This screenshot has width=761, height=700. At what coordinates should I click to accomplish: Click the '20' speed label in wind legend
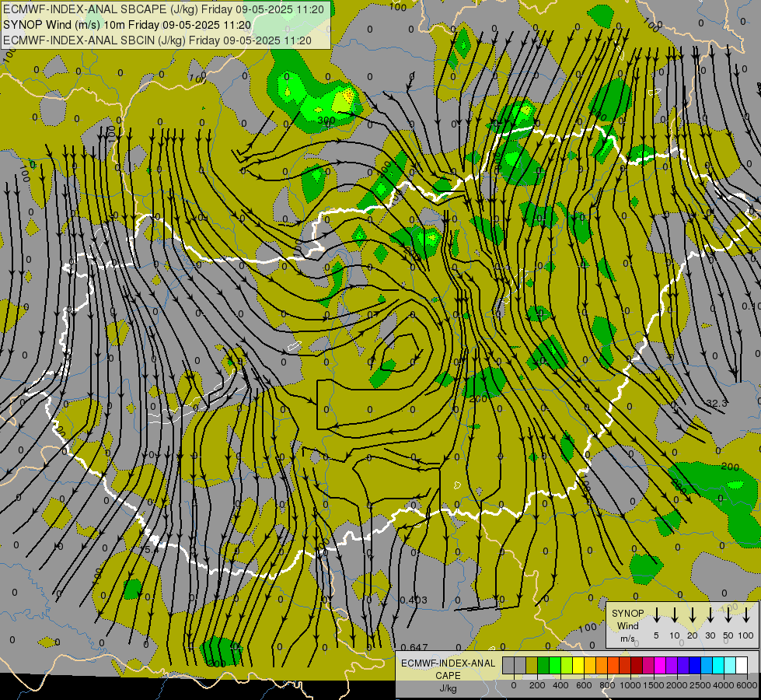pyautogui.click(x=692, y=635)
